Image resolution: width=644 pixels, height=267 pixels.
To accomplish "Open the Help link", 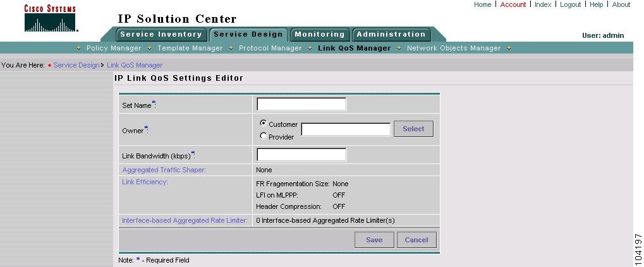I will (x=597, y=4).
